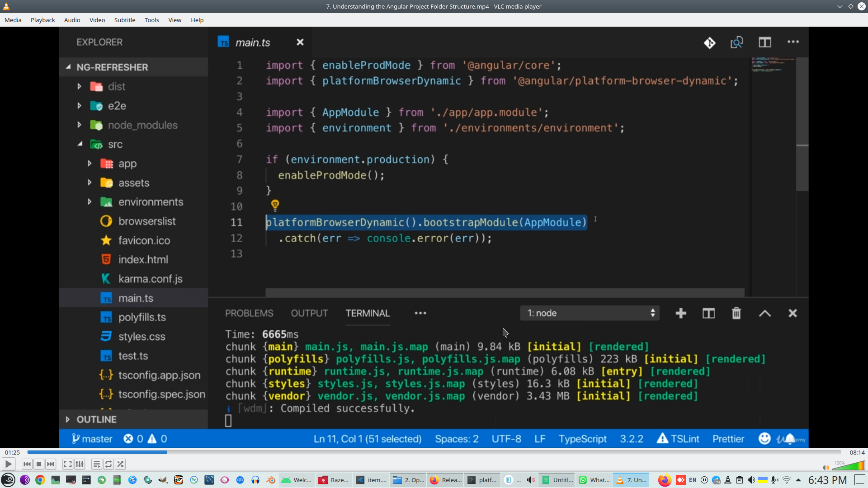Toggle random shuffle playback
This screenshot has width=868, height=488.
(x=120, y=464)
